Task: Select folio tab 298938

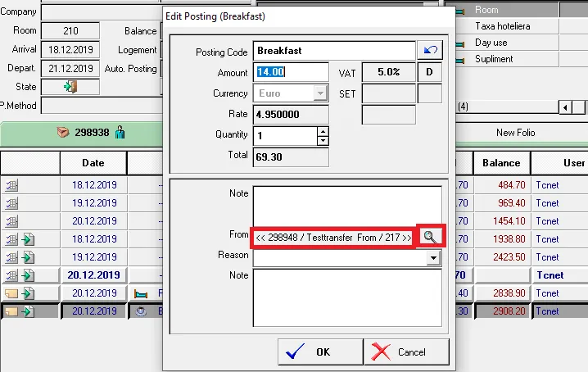Action: (82, 134)
